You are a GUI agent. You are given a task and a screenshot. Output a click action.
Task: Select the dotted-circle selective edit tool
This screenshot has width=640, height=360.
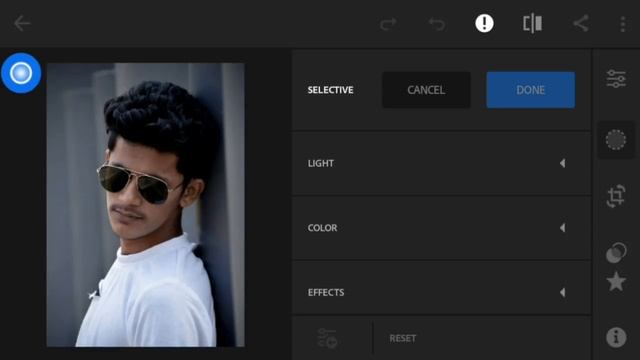point(616,140)
